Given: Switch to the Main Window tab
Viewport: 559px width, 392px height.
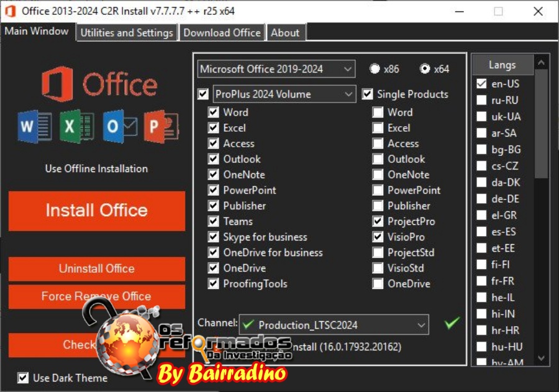Looking at the screenshot, I should (37, 32).
